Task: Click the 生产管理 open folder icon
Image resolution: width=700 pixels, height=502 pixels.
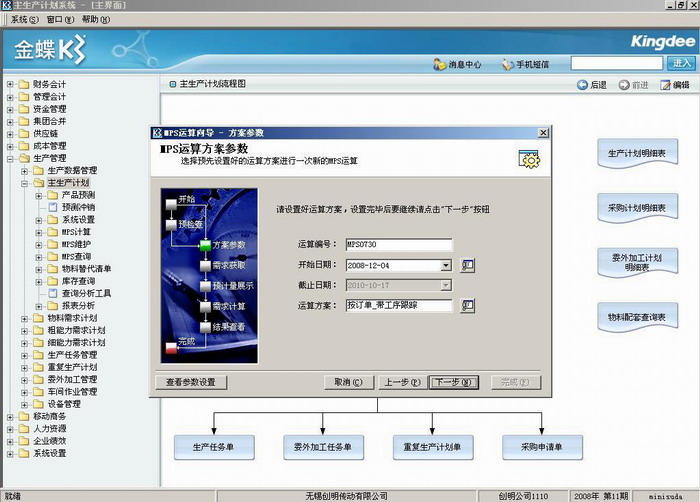Action: tap(24, 158)
